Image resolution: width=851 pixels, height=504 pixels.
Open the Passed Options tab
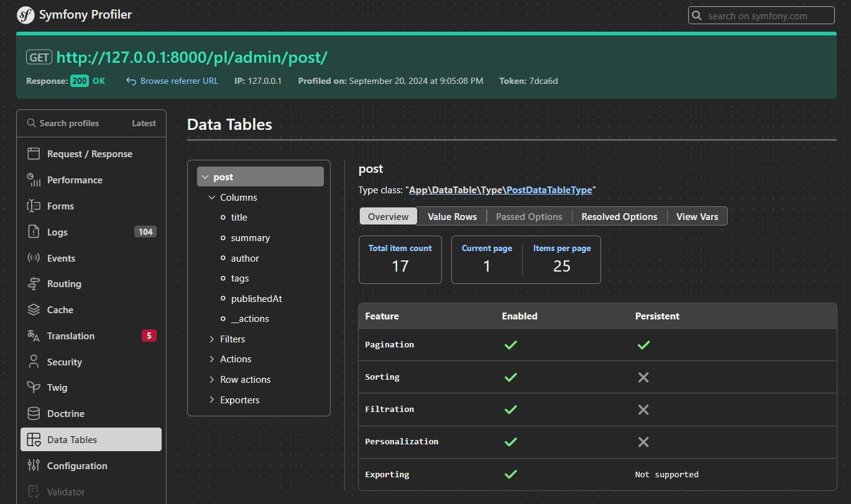click(x=529, y=216)
